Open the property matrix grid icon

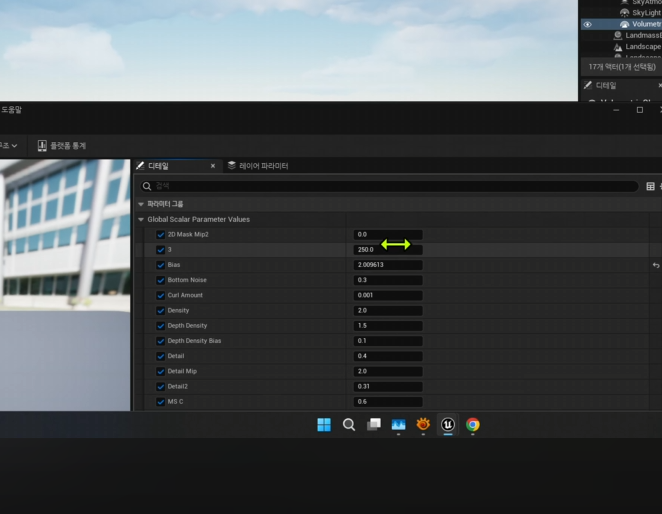(x=650, y=186)
